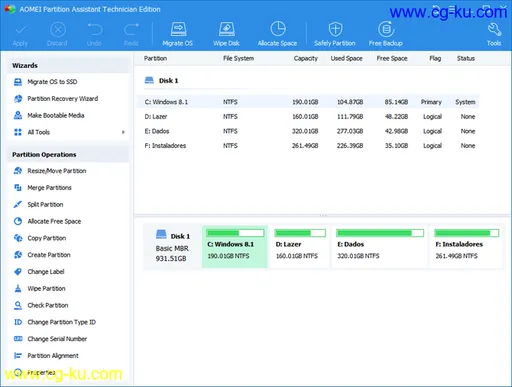Screen dimensions: 512x387
Task: Start Free Backup from toolbar
Action: (386, 34)
